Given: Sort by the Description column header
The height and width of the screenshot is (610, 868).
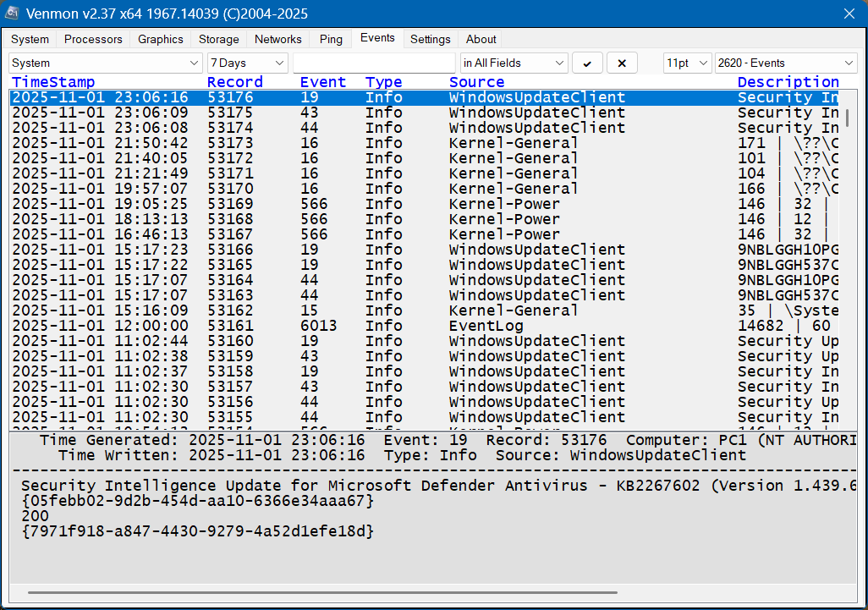Looking at the screenshot, I should point(788,82).
